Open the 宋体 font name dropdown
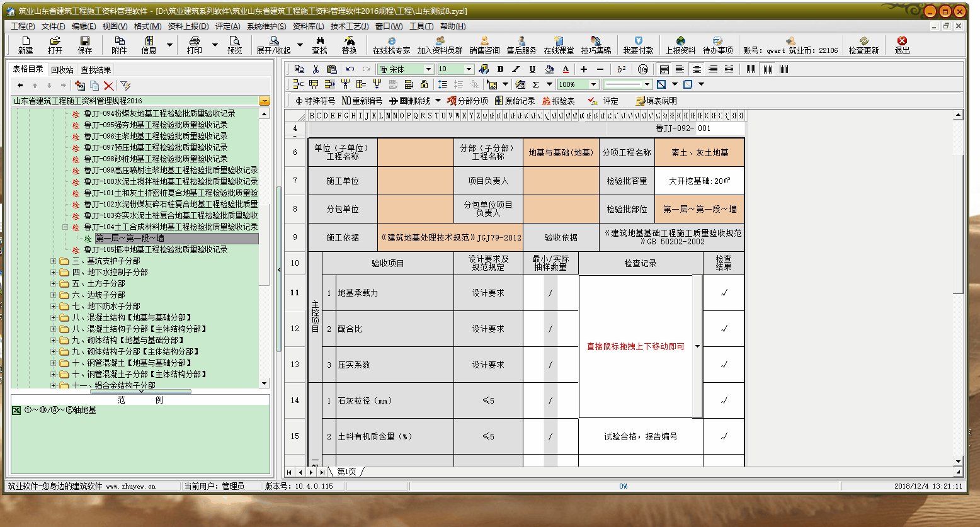 (x=428, y=69)
